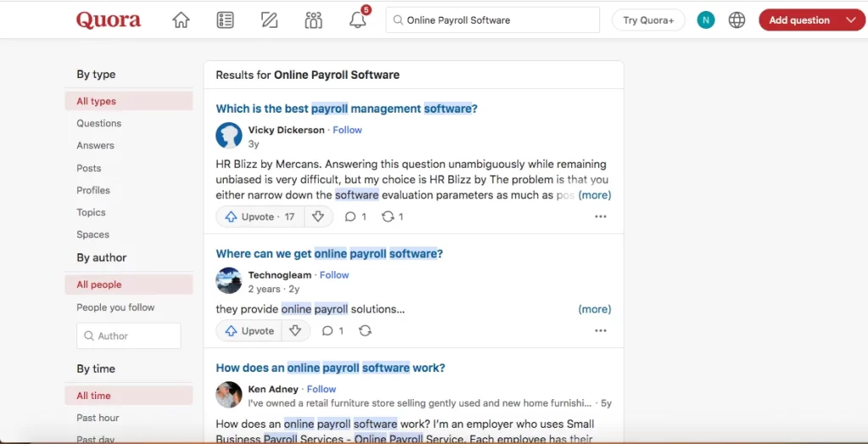Filter results by Questions

click(x=99, y=124)
